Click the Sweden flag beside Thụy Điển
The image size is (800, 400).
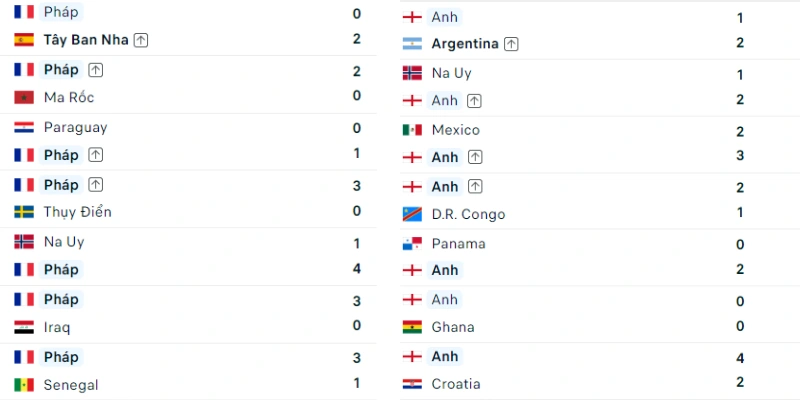tap(24, 212)
